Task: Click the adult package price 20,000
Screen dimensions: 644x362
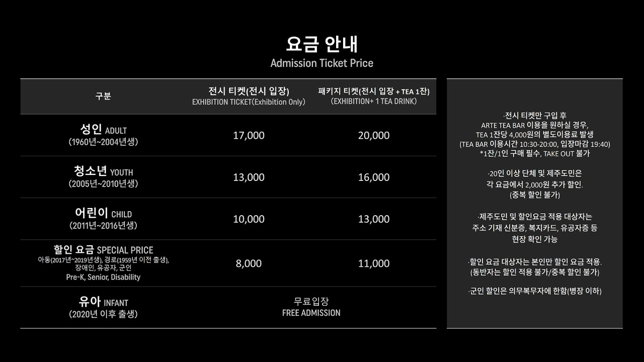Action: click(x=374, y=136)
